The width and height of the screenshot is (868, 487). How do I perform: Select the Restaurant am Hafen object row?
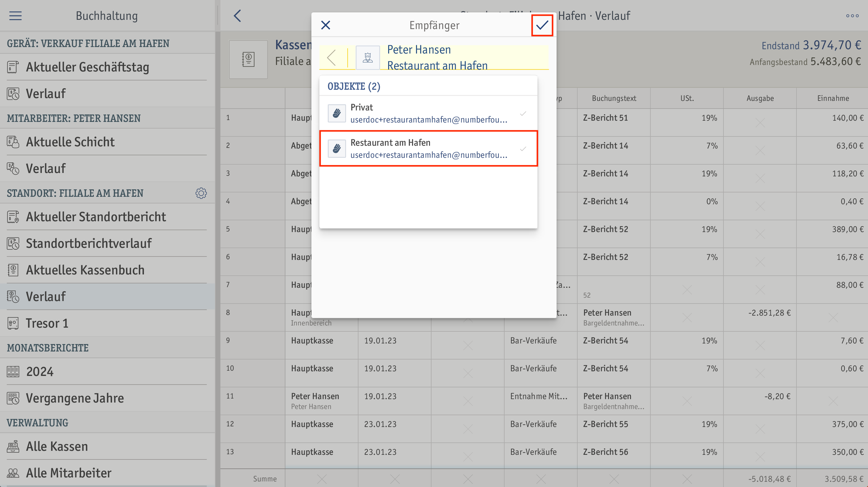point(428,149)
